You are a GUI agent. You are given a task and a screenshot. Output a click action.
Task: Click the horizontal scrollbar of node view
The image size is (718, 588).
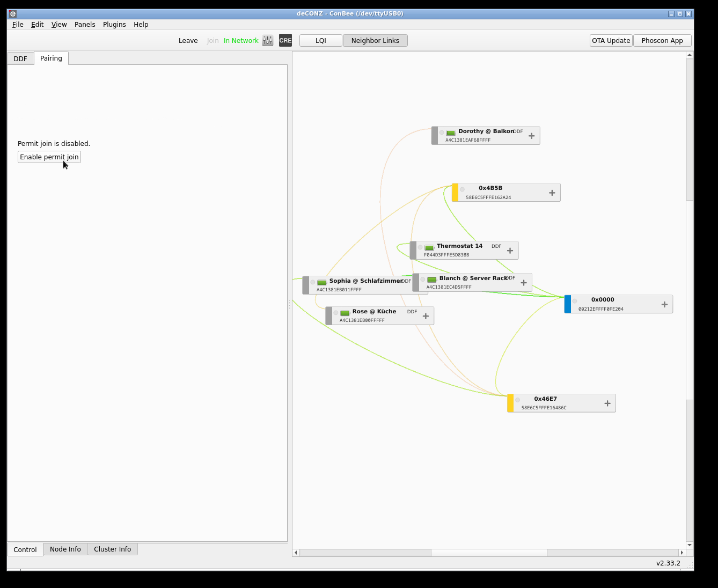(489, 553)
